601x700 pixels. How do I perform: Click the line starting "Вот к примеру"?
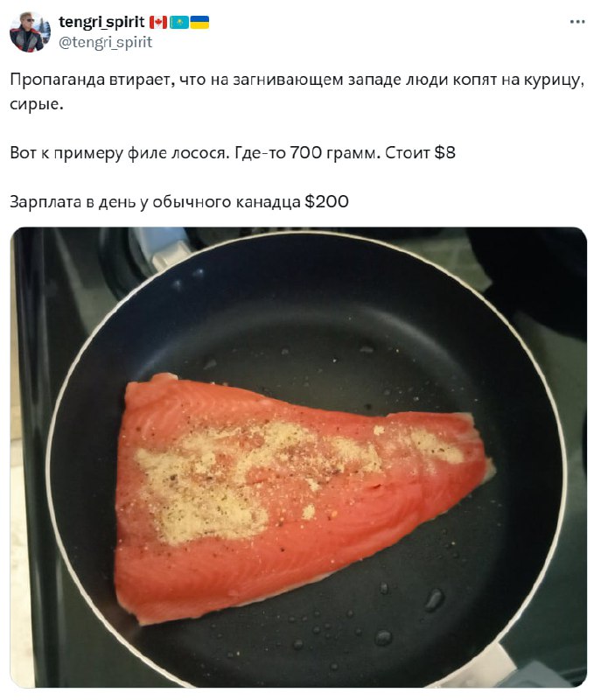click(x=233, y=152)
